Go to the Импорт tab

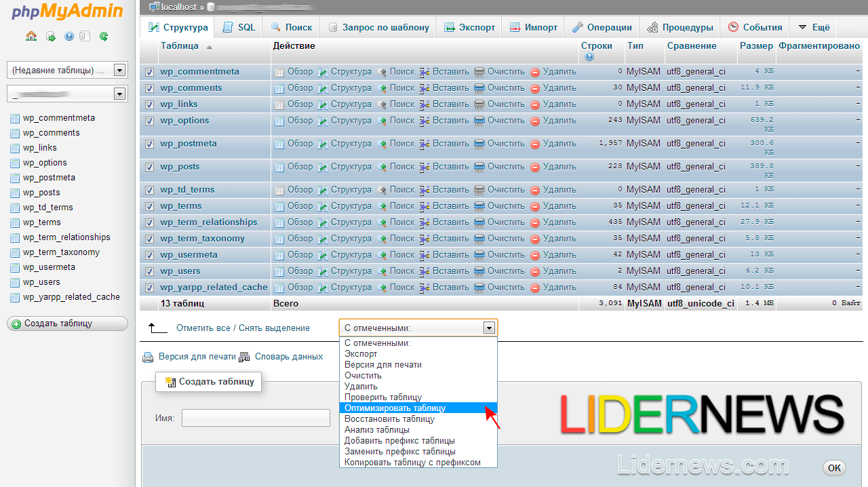pos(533,28)
